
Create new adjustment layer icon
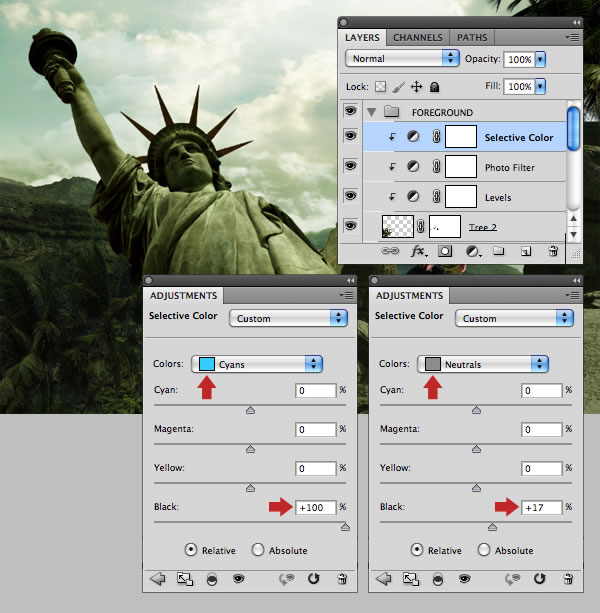tap(473, 251)
